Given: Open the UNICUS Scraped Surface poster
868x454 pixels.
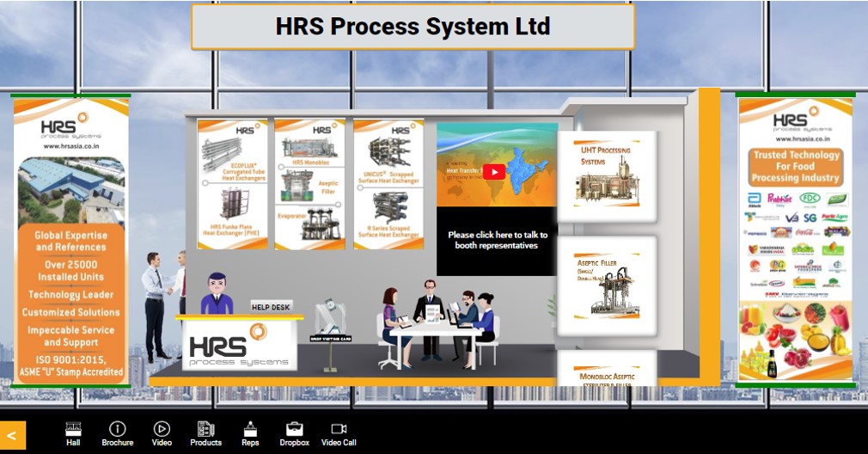Looking at the screenshot, I should pos(388,184).
